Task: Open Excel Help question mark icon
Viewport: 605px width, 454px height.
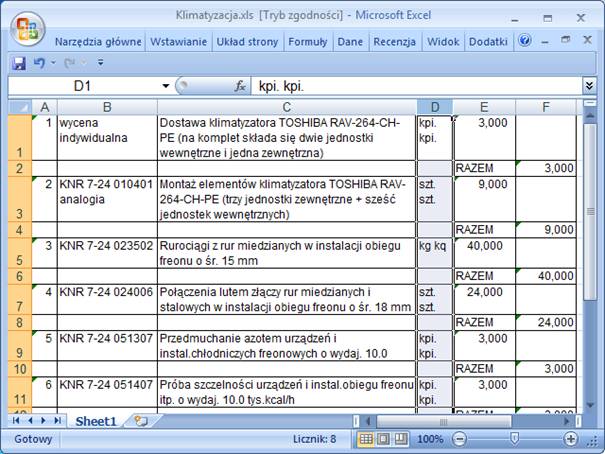Action: point(525,41)
